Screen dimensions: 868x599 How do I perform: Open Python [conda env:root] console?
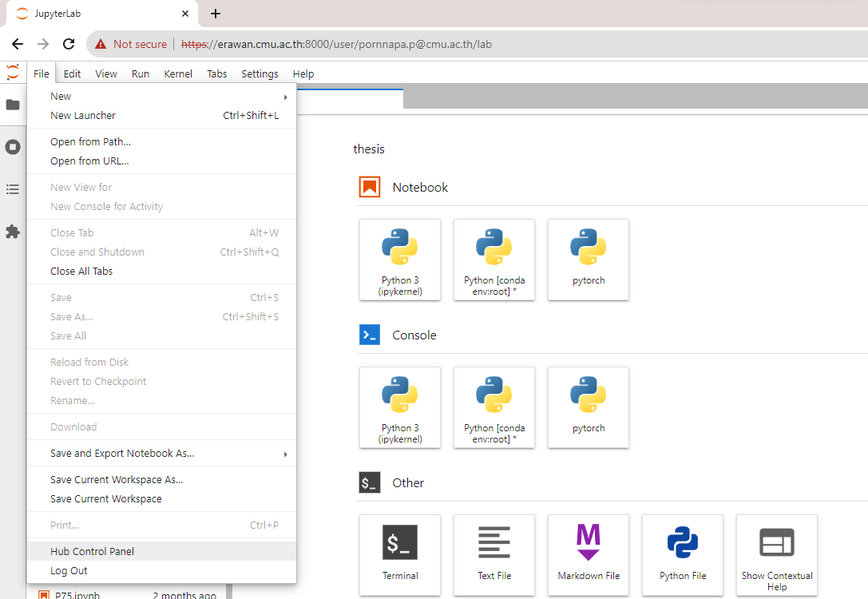493,407
